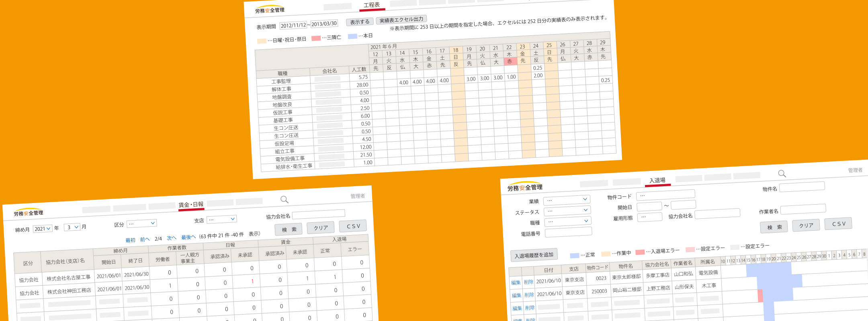This screenshot has height=321, width=868.
Task: Focus the 電話番号 input field
Action: pyautogui.click(x=568, y=232)
